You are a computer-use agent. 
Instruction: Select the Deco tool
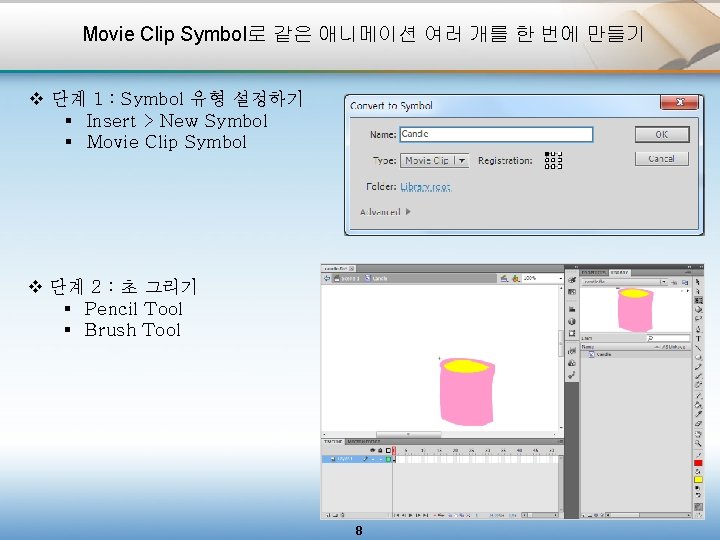tap(698, 385)
